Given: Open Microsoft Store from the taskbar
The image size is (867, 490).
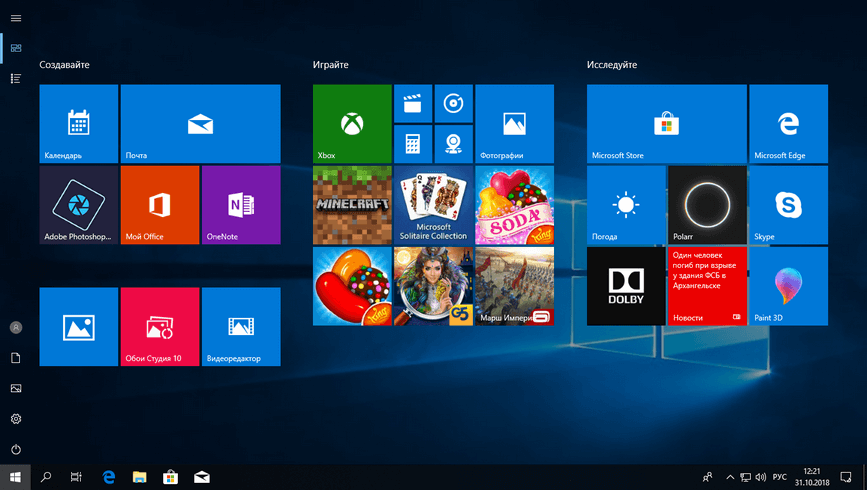Looking at the screenshot, I should pyautogui.click(x=170, y=477).
